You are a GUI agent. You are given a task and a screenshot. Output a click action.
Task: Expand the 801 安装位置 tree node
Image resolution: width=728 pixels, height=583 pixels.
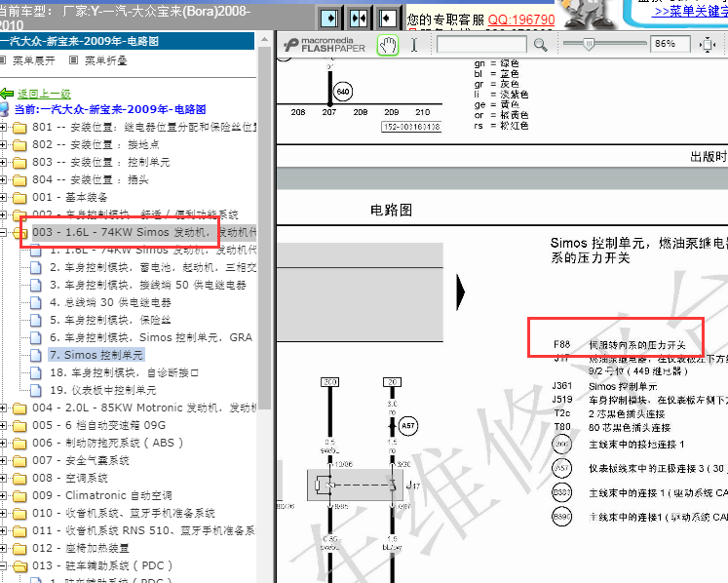click(3, 128)
